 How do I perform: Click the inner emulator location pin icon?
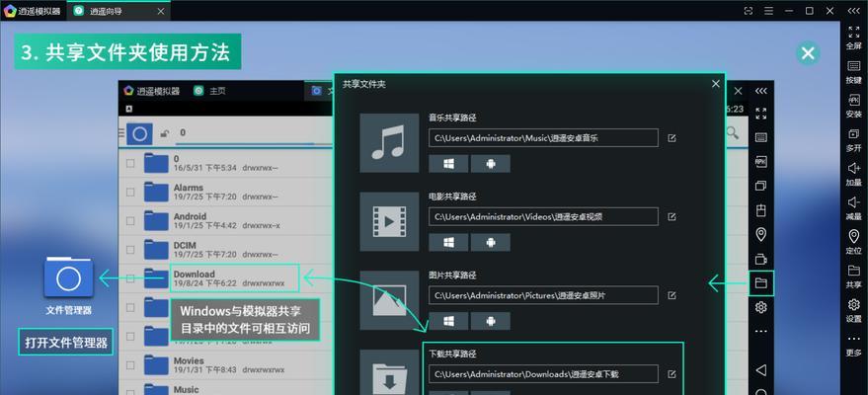click(x=761, y=235)
